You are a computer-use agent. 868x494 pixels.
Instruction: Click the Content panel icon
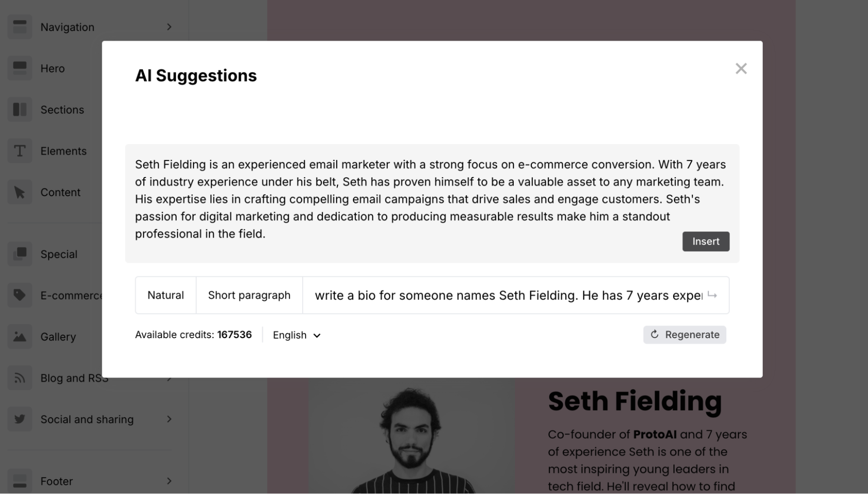pos(20,191)
